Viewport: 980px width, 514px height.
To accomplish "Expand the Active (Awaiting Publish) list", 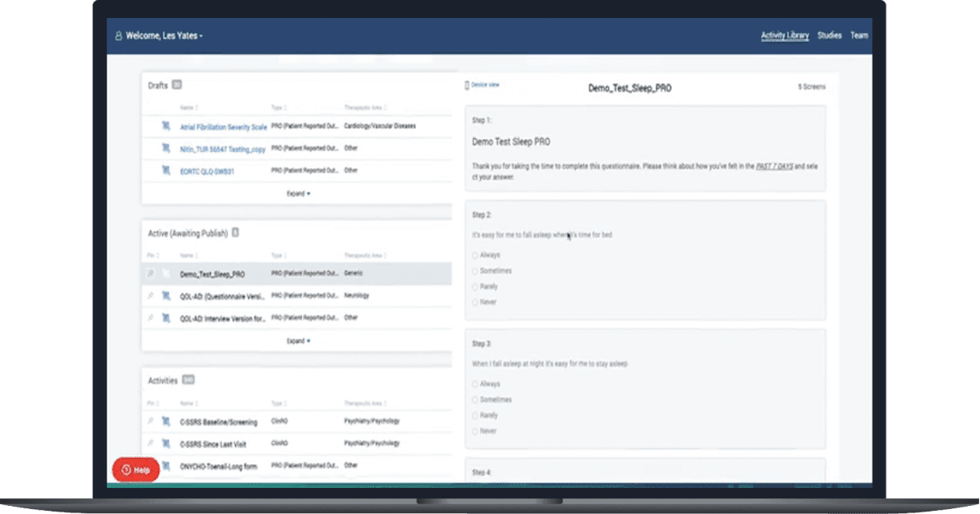I will pos(297,341).
